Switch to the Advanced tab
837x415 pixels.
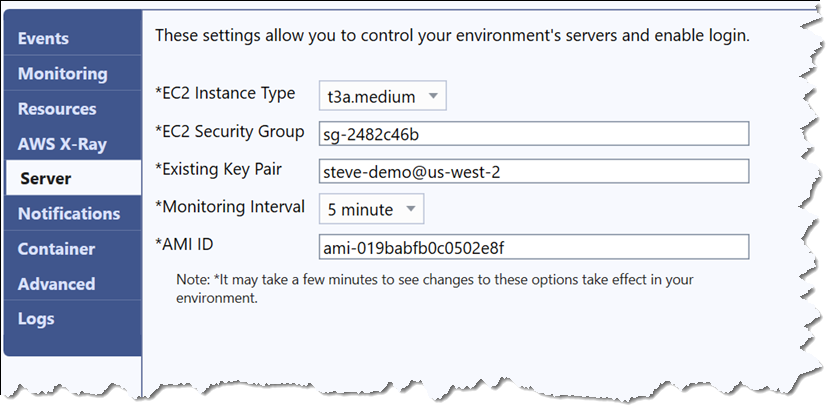coord(73,284)
